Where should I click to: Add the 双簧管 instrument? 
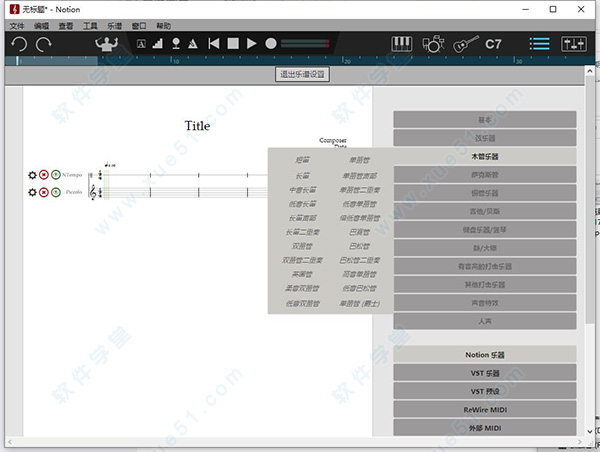pyautogui.click(x=302, y=246)
